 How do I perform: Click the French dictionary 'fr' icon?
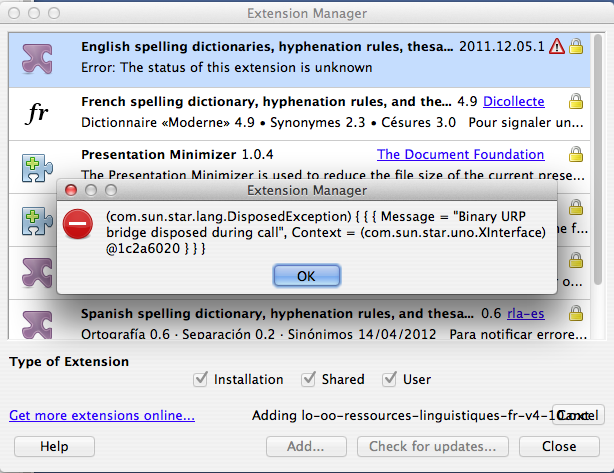tap(37, 113)
